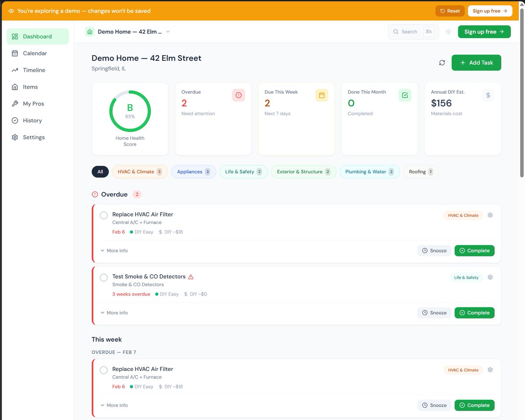
Task: Click Sign up free in the orange banner
Action: [490, 11]
